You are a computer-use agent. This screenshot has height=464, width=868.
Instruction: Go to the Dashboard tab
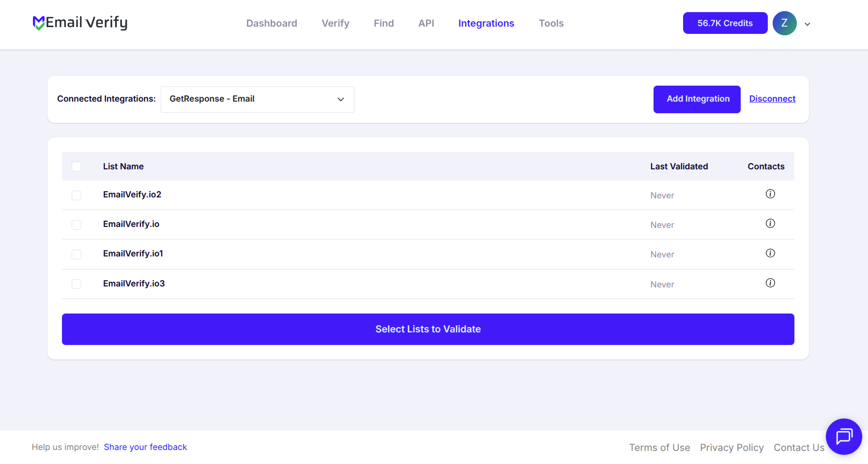272,23
